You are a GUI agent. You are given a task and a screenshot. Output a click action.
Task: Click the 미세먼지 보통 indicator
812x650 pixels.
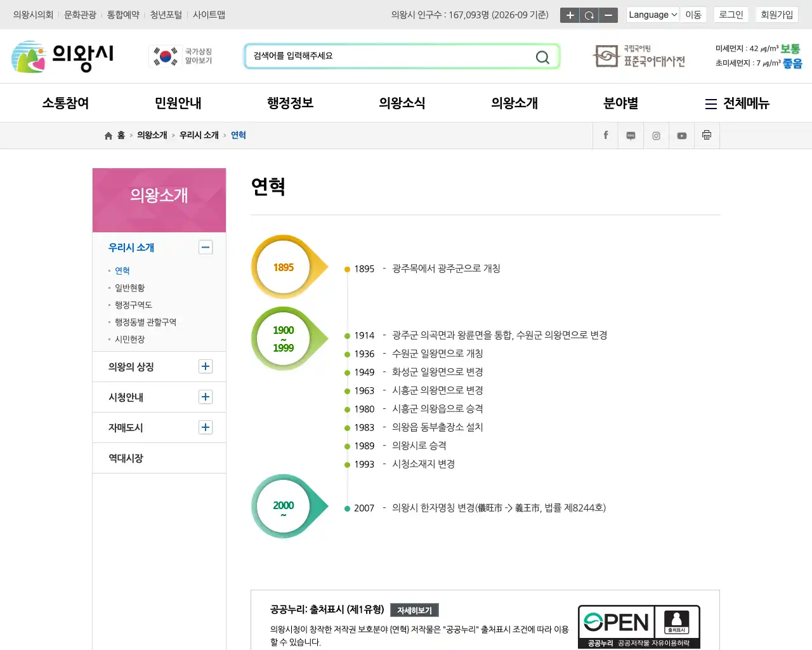[758, 48]
